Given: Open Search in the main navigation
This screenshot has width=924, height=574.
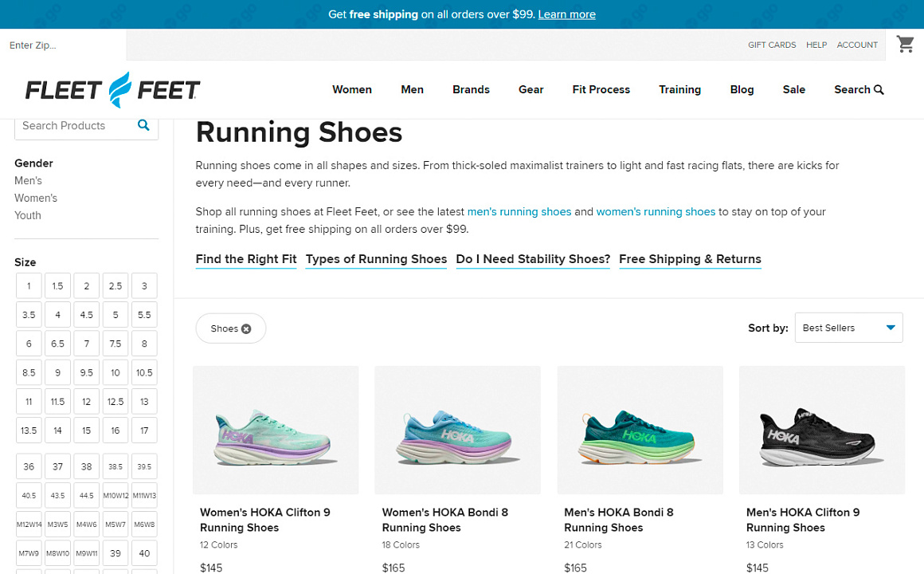Looking at the screenshot, I should [x=859, y=89].
